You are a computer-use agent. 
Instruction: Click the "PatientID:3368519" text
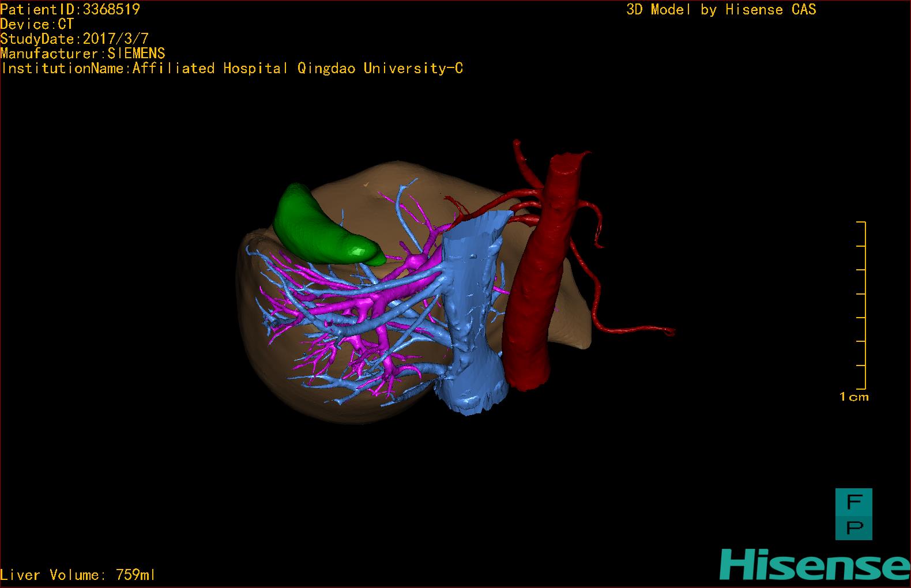click(70, 9)
